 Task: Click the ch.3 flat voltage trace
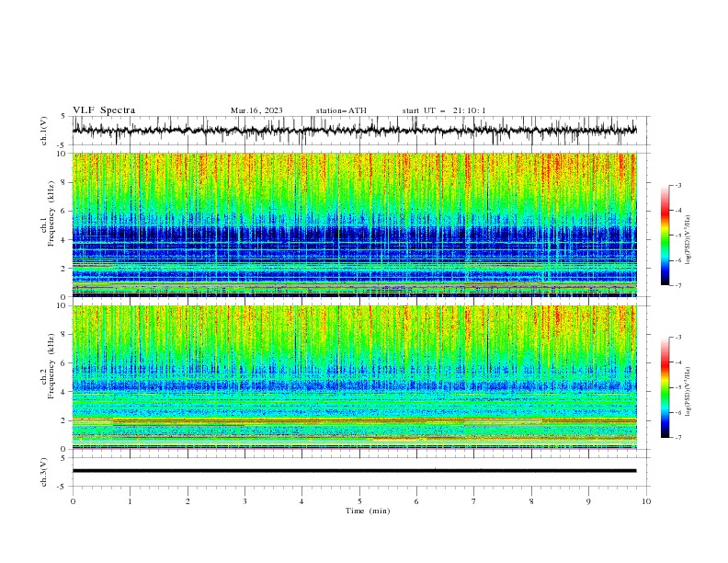(354, 471)
